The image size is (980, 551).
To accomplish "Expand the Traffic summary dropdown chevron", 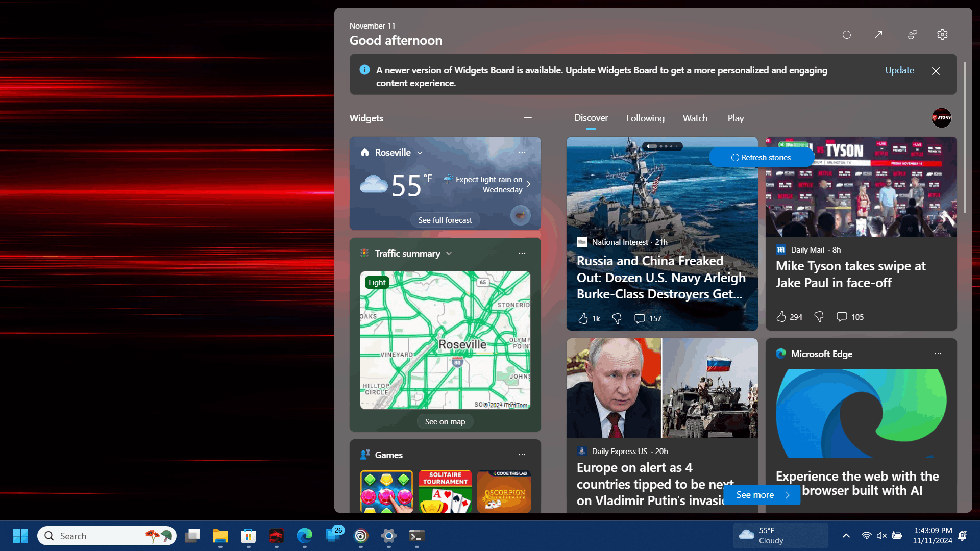I will coord(449,254).
